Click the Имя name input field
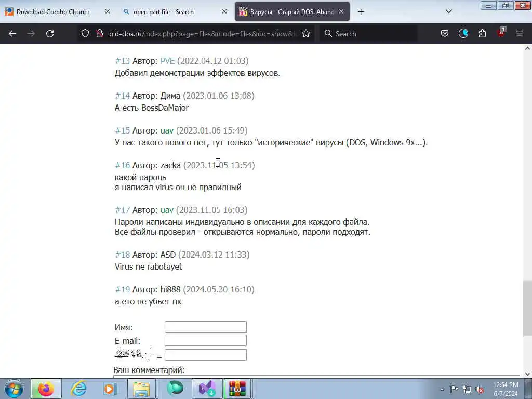Screen dimensions: 532x399 (206, 327)
